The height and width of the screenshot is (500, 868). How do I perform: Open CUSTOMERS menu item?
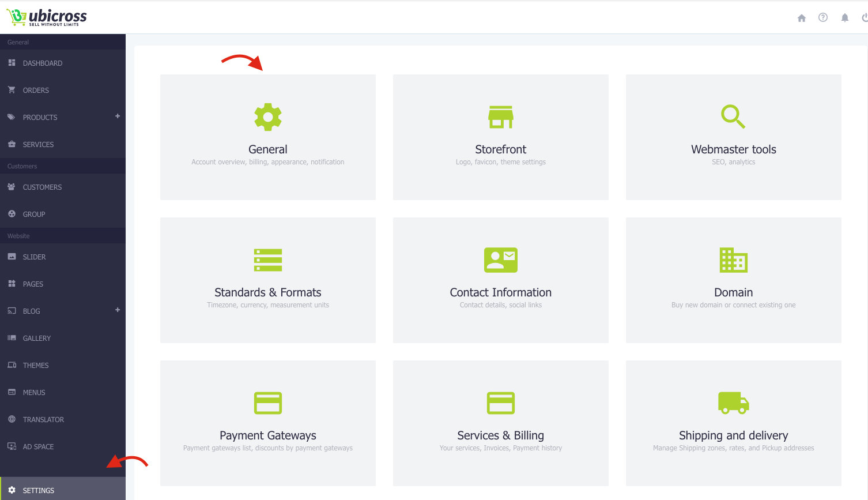(42, 187)
